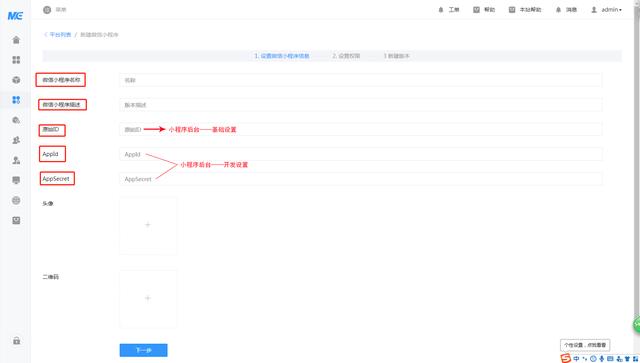Toggle punctuation mode in the IME bar
The image size is (640, 363).
point(584,359)
